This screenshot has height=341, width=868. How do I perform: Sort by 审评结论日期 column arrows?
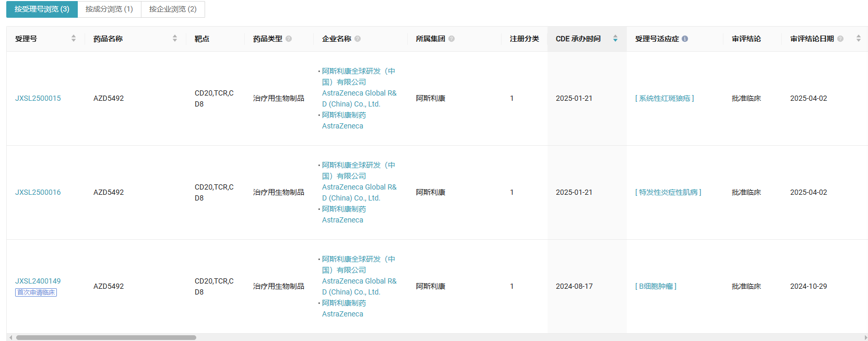(859, 38)
